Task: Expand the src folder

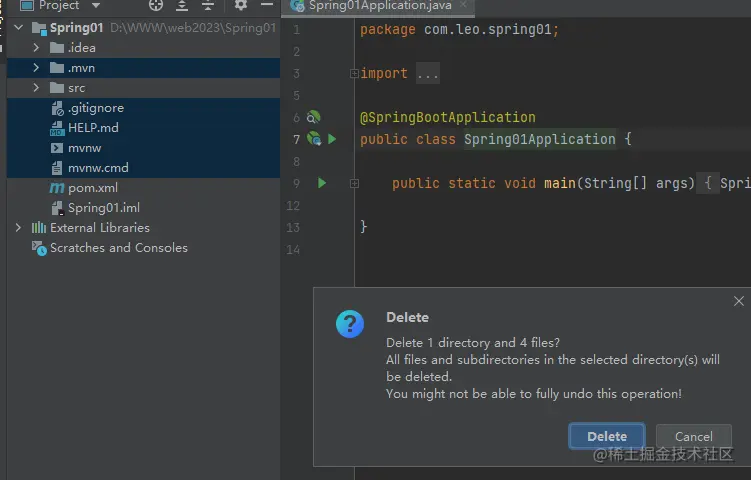Action: 36,88
